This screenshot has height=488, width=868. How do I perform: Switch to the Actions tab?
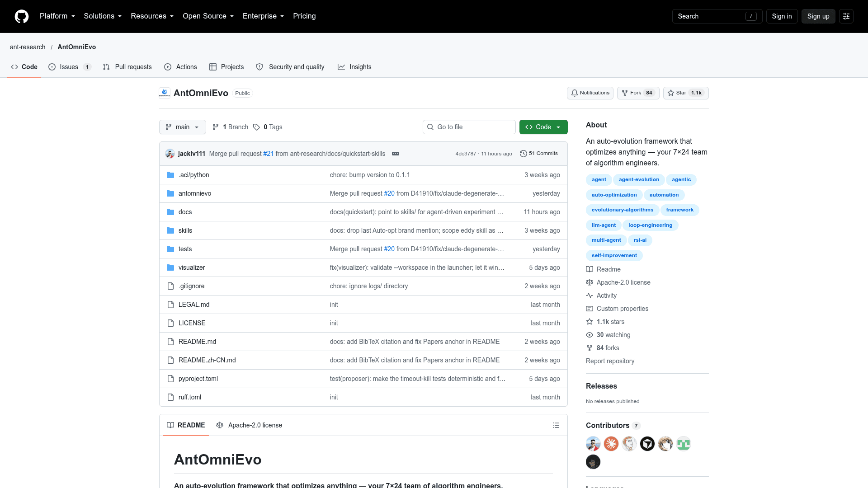pos(181,67)
